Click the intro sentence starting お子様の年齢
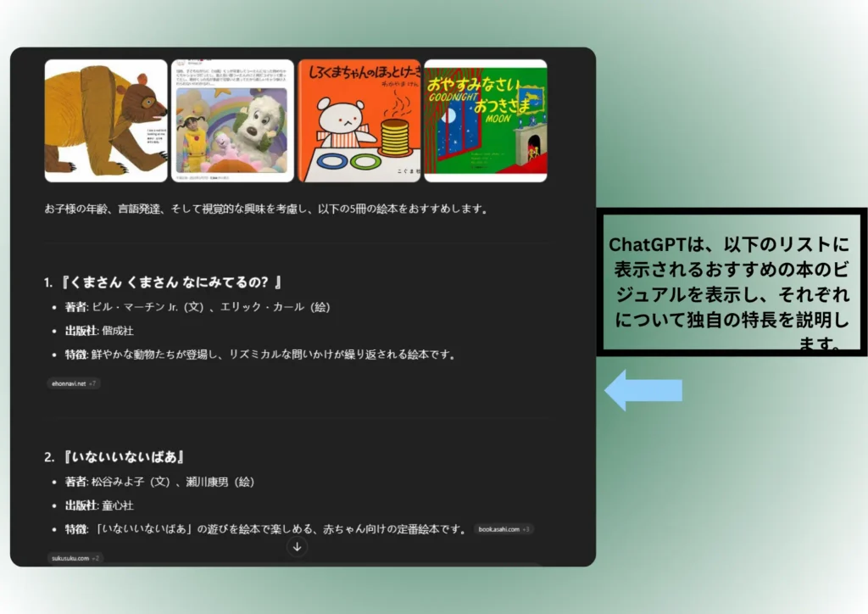Image resolution: width=868 pixels, height=614 pixels. click(x=265, y=209)
